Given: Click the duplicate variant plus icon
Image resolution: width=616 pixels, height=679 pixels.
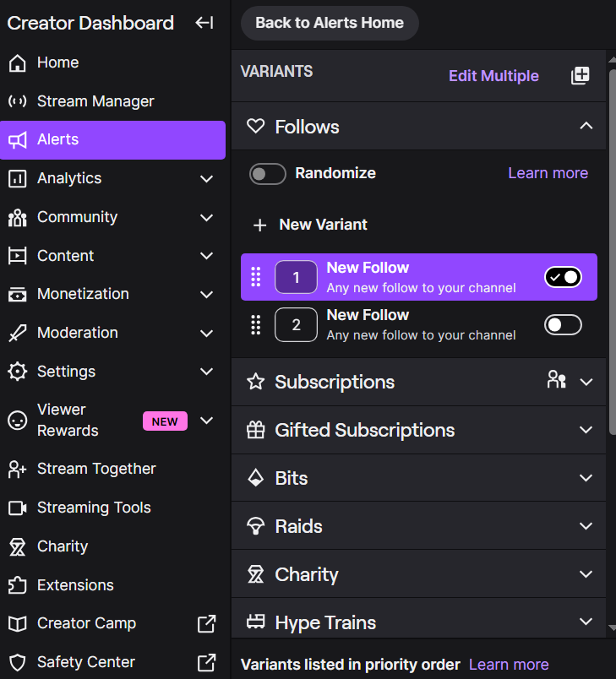Looking at the screenshot, I should 580,76.
